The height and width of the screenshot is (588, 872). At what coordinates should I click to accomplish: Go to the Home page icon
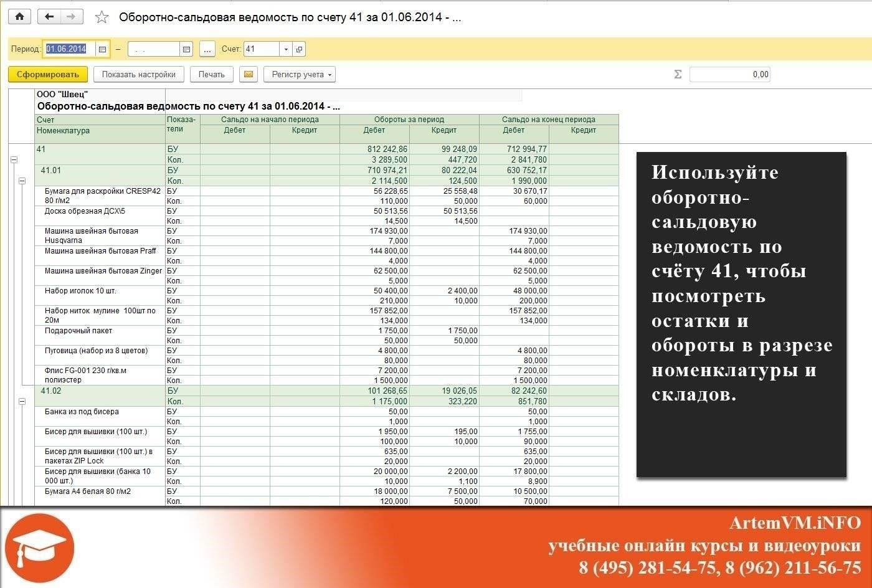pos(19,17)
